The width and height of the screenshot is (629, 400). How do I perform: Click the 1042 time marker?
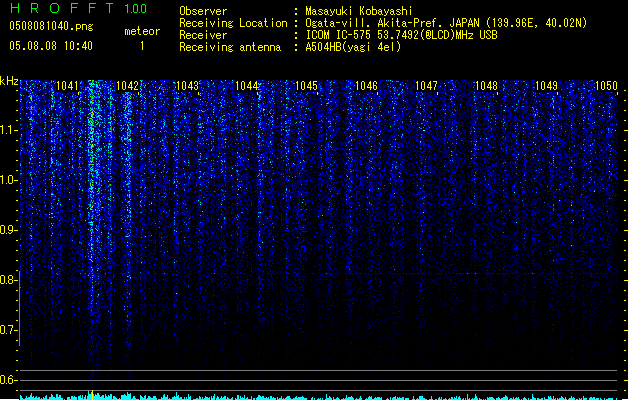(127, 86)
